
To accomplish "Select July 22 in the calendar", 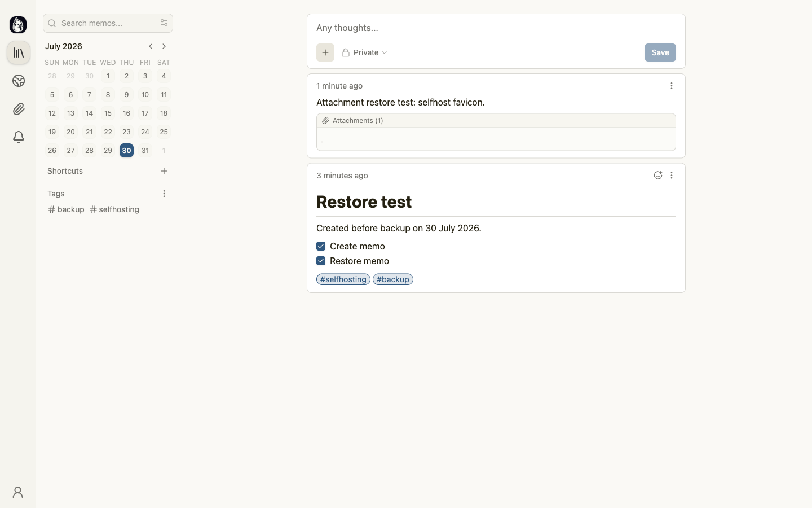I will [108, 132].
